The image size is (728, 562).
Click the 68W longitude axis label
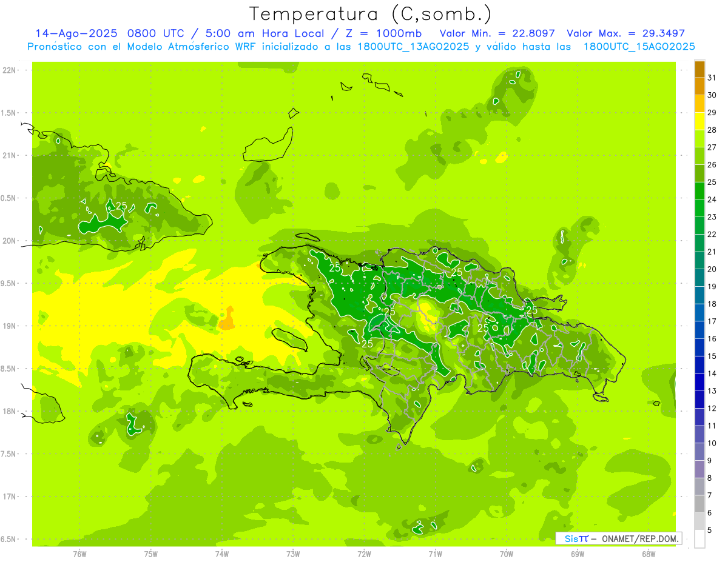[649, 554]
